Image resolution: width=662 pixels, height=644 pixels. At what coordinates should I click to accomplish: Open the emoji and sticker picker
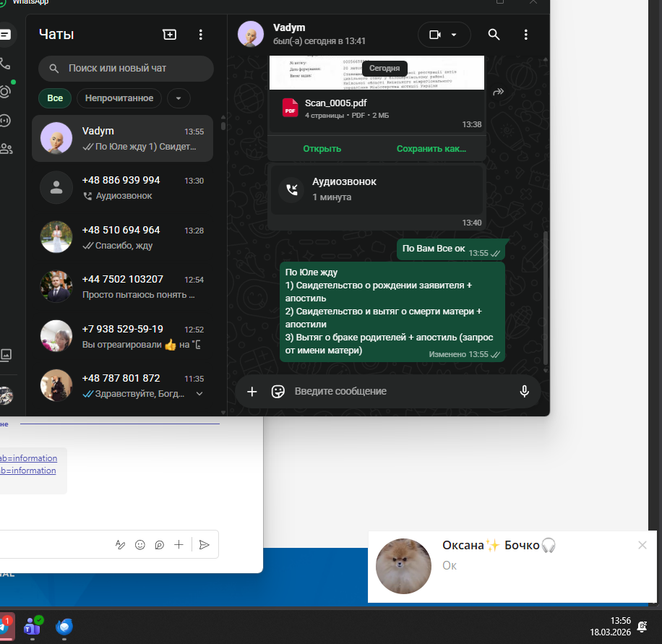pos(278,392)
